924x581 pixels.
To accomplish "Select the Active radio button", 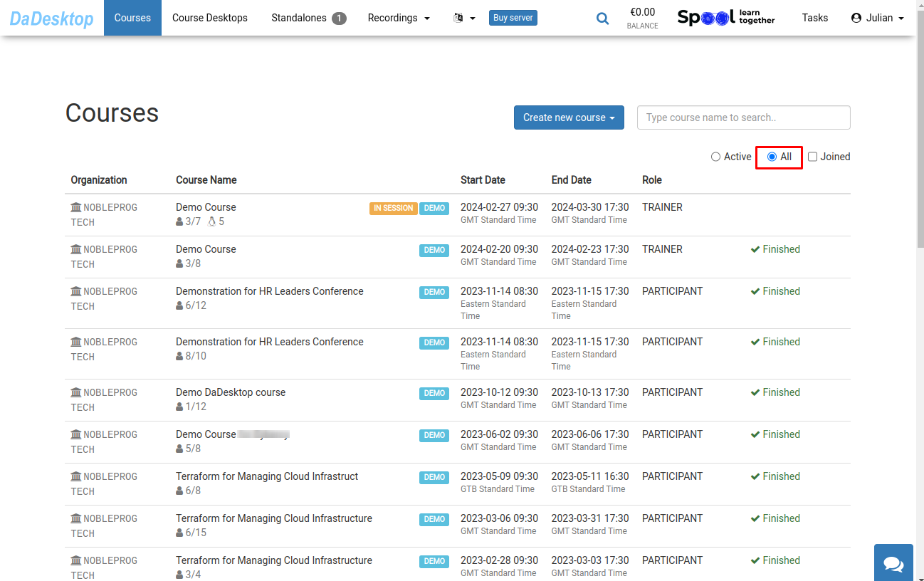I will 715,157.
